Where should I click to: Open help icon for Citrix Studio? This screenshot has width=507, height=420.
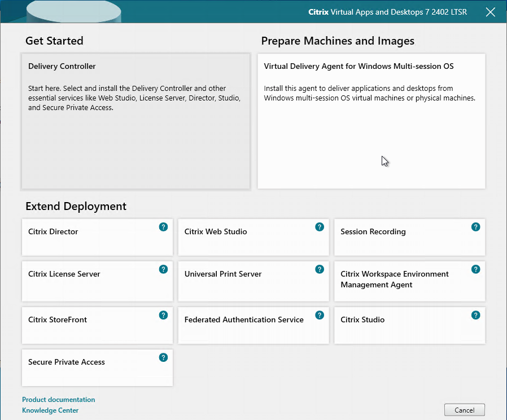pos(475,315)
